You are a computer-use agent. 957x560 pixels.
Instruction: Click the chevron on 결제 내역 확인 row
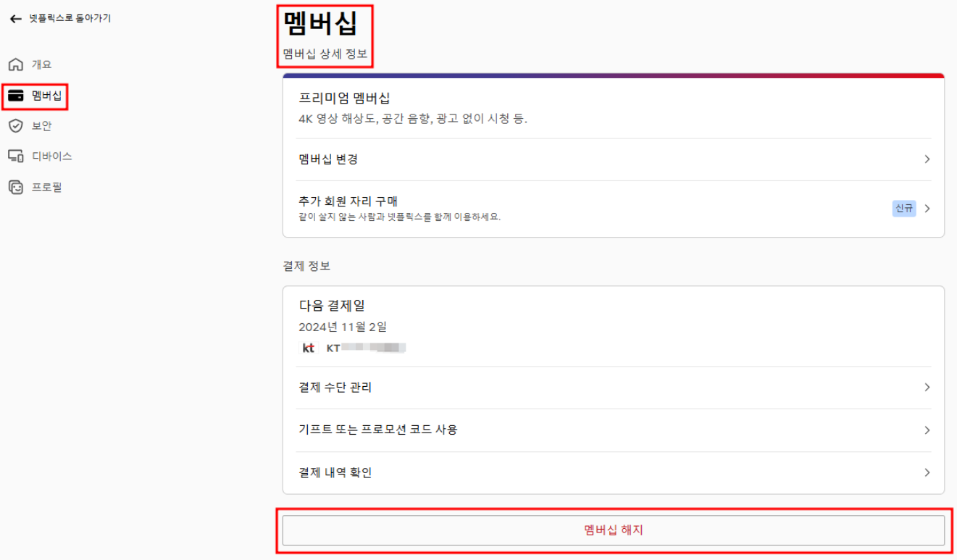pyautogui.click(x=927, y=473)
